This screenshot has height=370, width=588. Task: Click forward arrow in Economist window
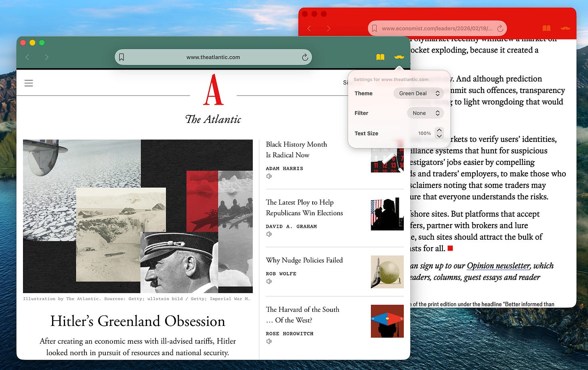point(328,28)
